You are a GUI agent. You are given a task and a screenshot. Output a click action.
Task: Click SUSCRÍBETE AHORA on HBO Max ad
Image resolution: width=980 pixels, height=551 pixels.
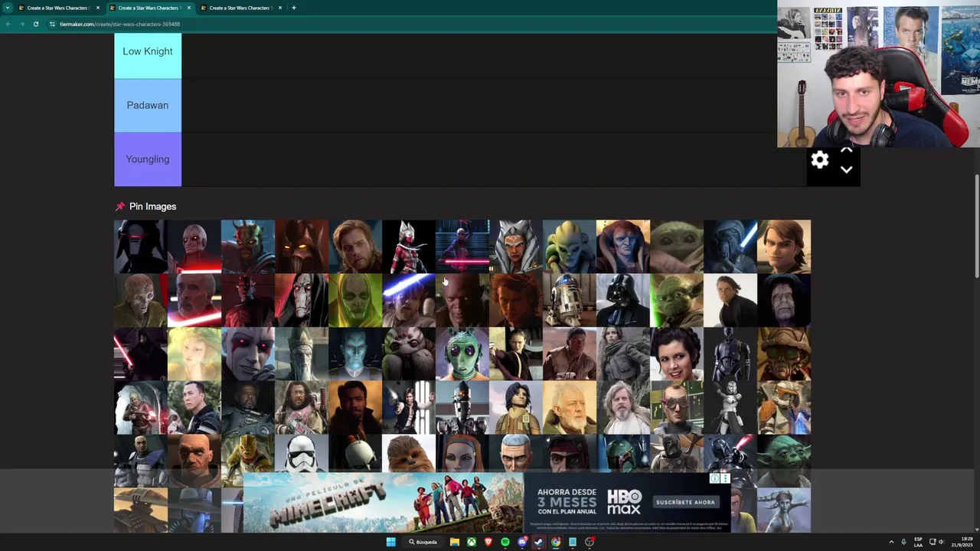(685, 502)
